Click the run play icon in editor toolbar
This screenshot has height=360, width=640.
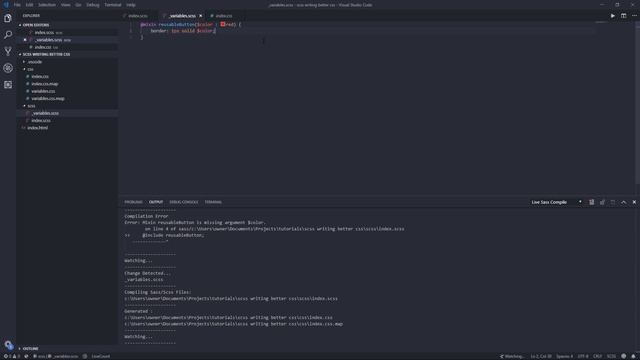tap(613, 16)
